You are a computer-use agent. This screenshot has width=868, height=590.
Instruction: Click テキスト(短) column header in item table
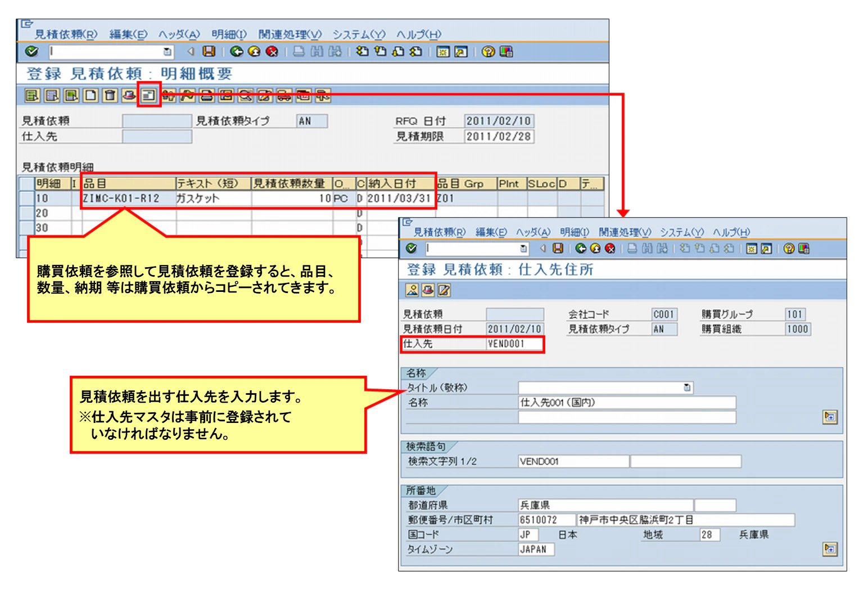(213, 183)
